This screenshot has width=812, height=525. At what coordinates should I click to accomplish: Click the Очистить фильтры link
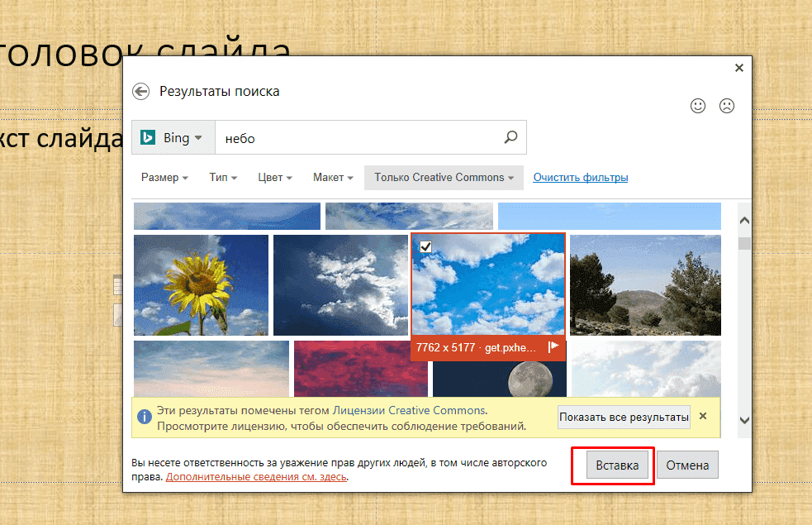[581, 177]
